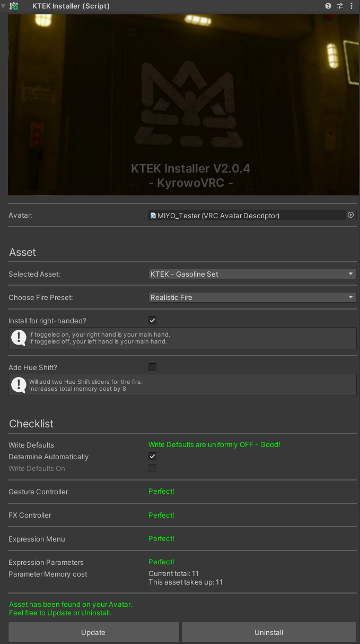The image size is (360, 644).
Task: Click the KTEK Installer (Script) header title
Action: [71, 6]
